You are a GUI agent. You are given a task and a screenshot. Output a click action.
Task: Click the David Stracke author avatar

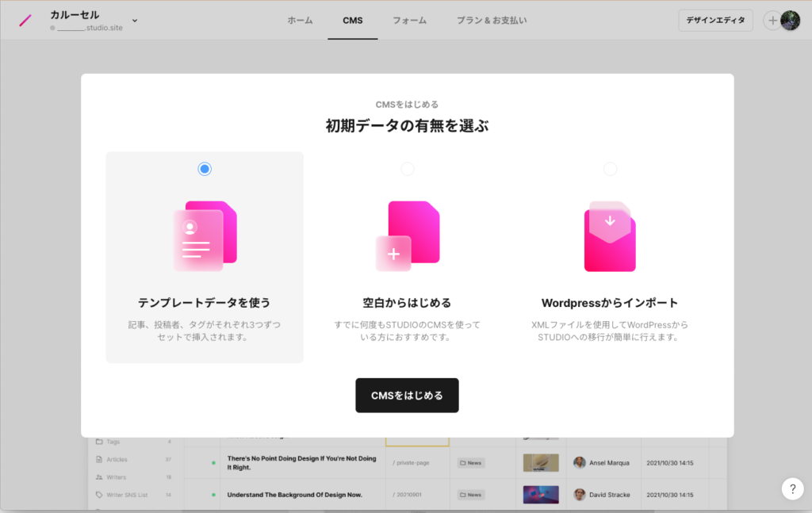point(580,495)
